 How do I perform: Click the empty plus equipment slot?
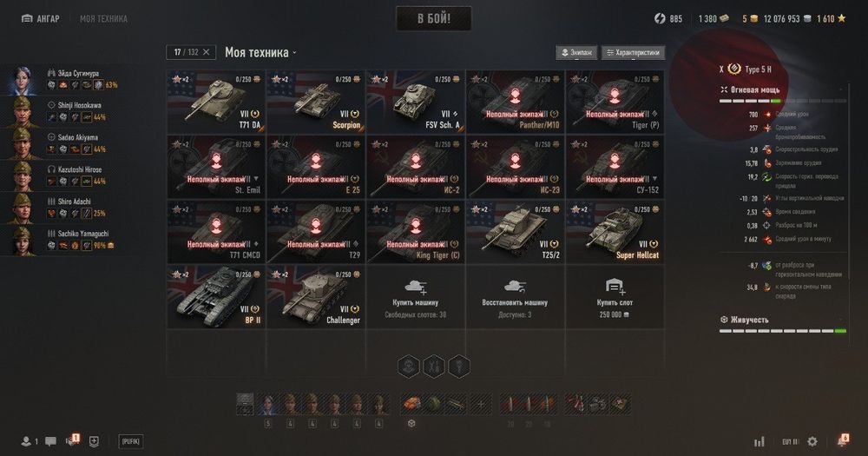481,404
